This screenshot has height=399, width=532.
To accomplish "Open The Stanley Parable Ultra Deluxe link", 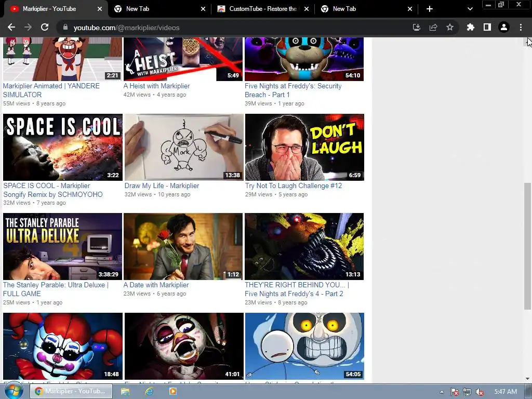I will pyautogui.click(x=56, y=289).
